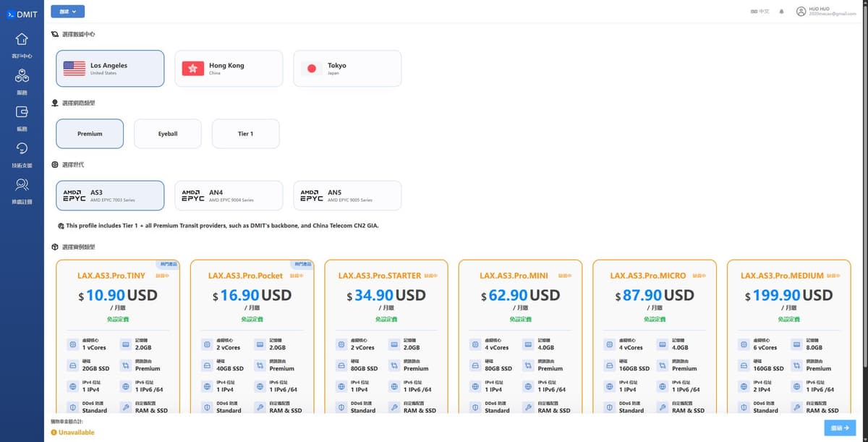Click AMD EPYC logo on AN4 card
This screenshot has width=868, height=442.
point(192,195)
